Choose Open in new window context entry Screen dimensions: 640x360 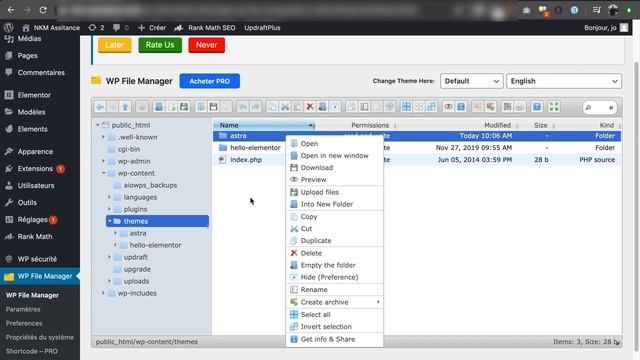pyautogui.click(x=335, y=156)
